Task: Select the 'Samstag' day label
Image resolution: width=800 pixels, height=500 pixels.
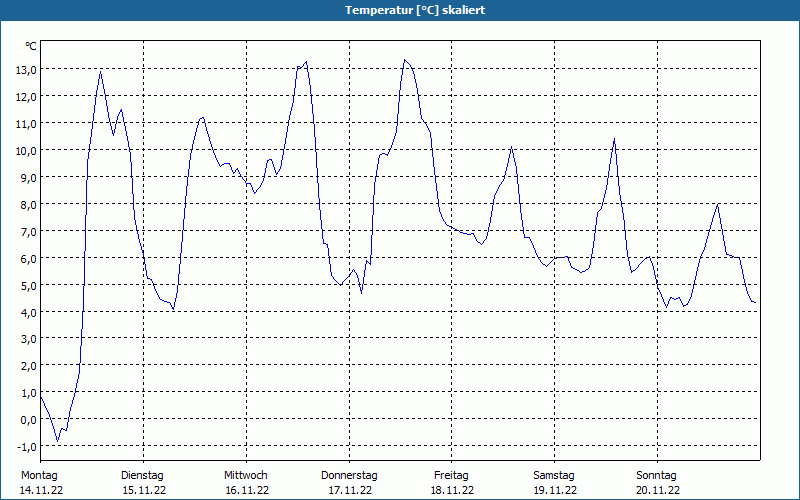Action: [x=554, y=476]
